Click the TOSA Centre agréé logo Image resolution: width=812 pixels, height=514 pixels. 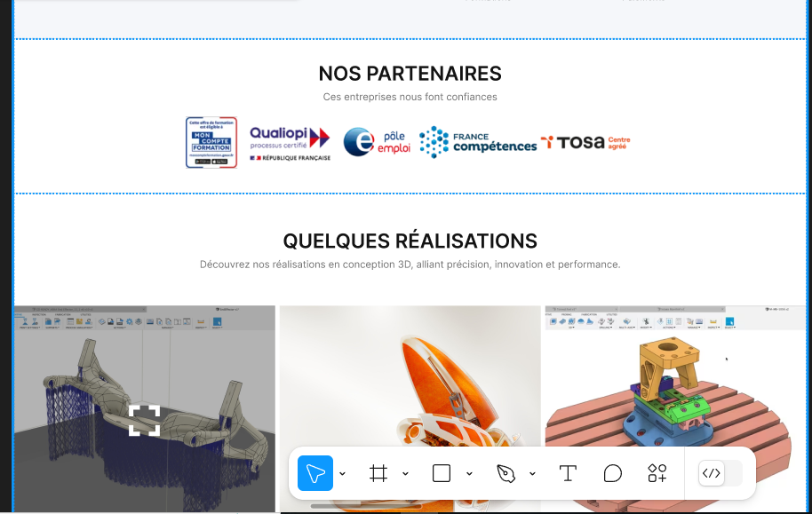pyautogui.click(x=585, y=142)
